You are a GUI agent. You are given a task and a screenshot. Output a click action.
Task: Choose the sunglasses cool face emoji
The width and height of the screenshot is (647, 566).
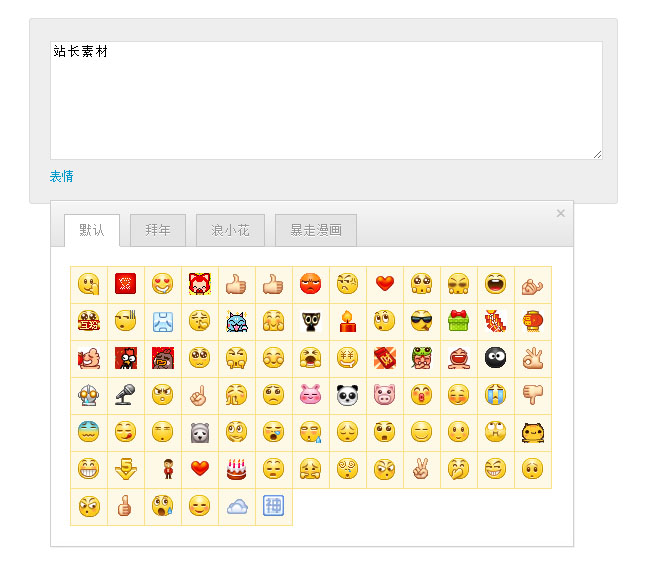[x=421, y=321]
